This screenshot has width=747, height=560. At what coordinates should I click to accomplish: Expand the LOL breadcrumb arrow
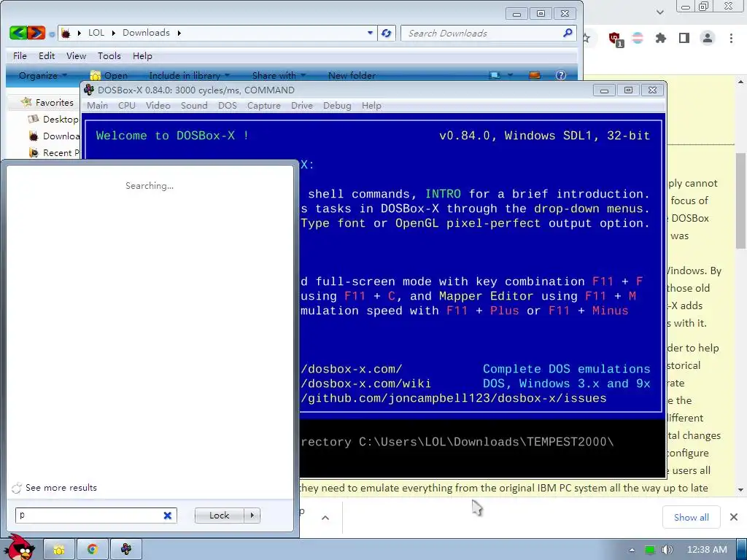click(x=113, y=33)
